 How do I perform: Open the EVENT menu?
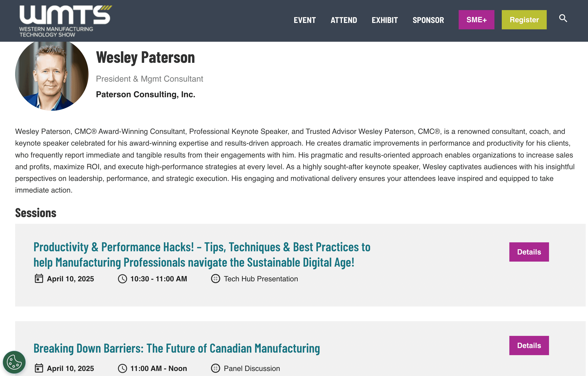(305, 20)
